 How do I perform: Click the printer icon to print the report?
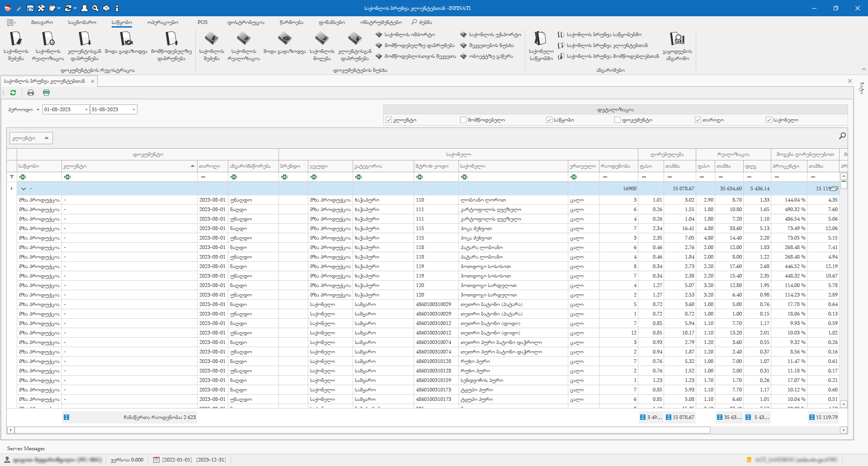pos(31,93)
